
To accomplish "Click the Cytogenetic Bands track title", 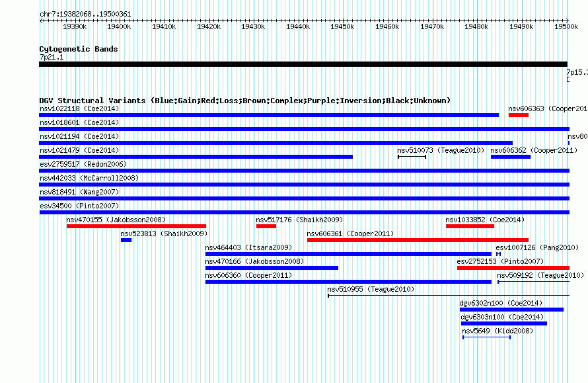I will click(x=79, y=49).
